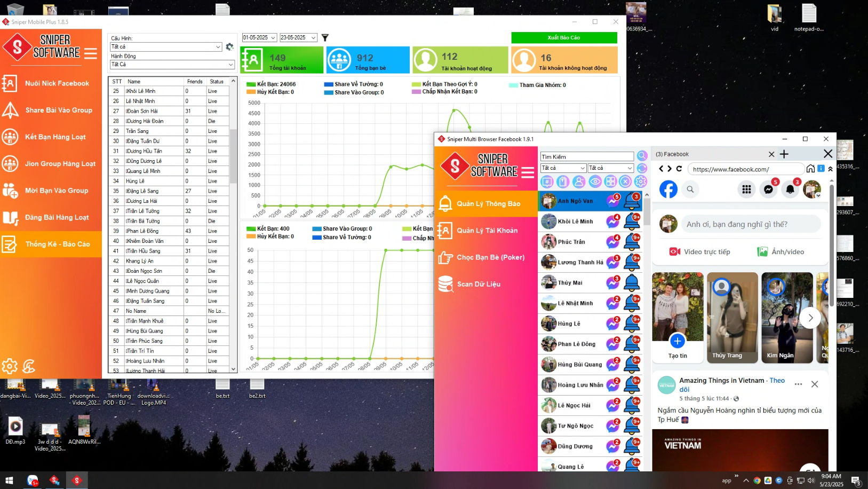The width and height of the screenshot is (868, 489).
Task: Open settings gear at the bottom of the Sniper Mobile Plus sidebar
Action: coord(10,366)
